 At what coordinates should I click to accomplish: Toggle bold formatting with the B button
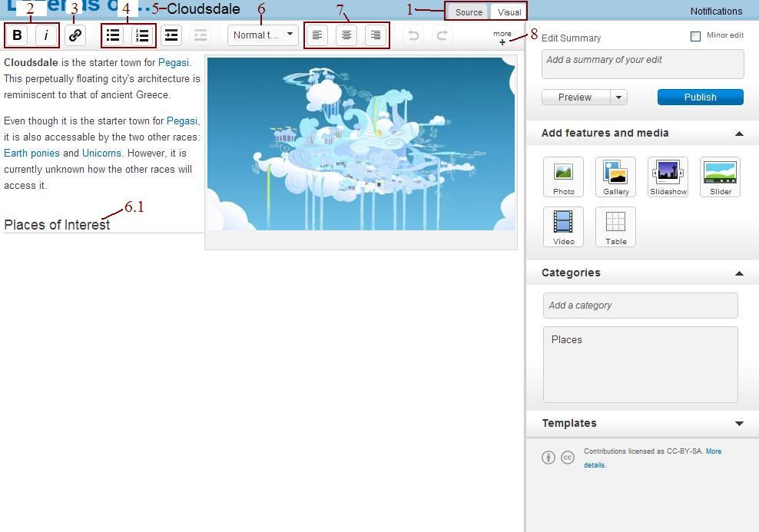click(x=17, y=35)
